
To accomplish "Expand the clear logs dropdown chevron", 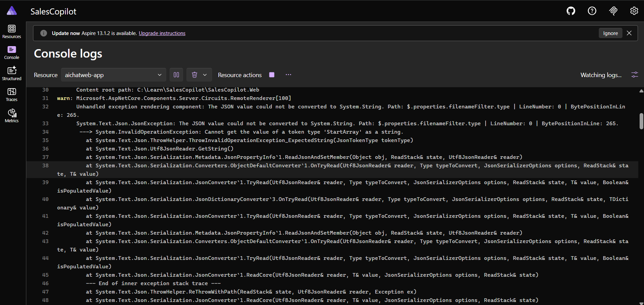I will (205, 75).
